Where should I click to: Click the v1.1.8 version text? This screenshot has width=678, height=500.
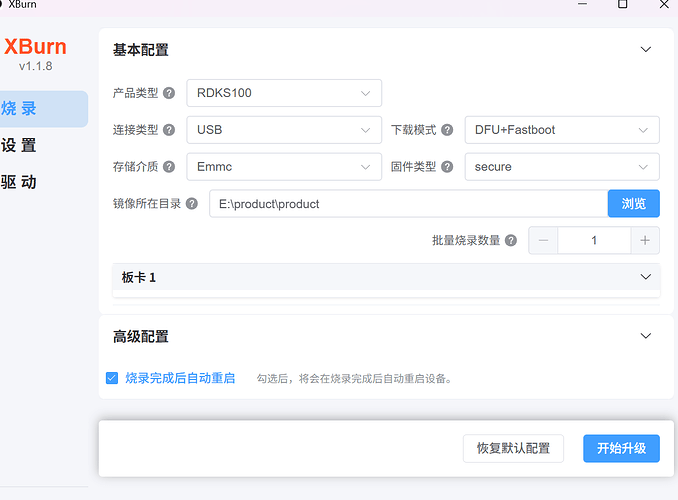[35, 66]
